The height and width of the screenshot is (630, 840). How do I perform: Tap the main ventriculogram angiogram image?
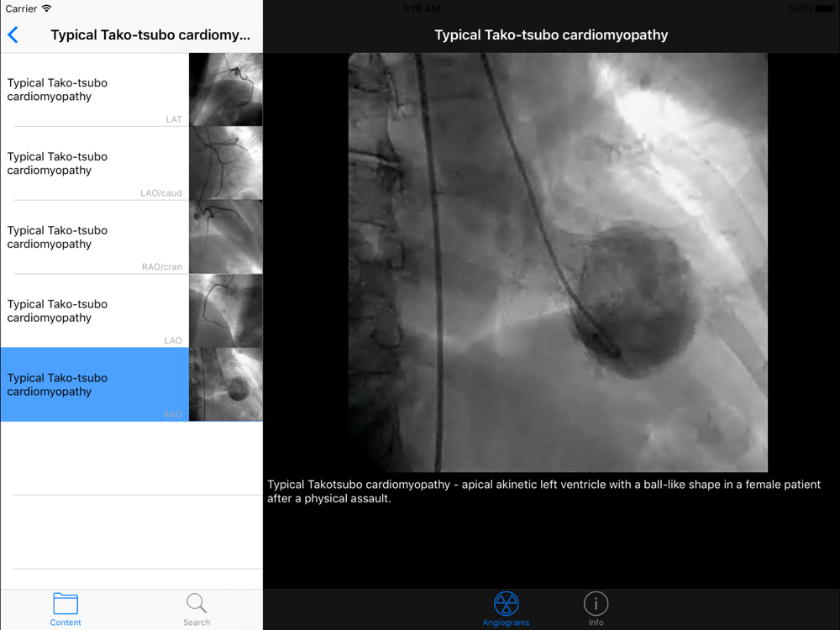[558, 262]
